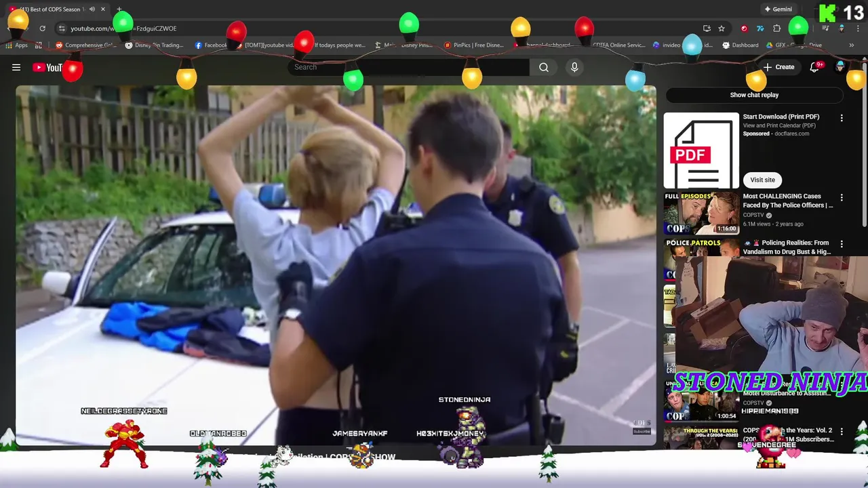Viewport: 868px width, 488px height.
Task: Open the Chrome three-dot menu
Action: tap(857, 28)
